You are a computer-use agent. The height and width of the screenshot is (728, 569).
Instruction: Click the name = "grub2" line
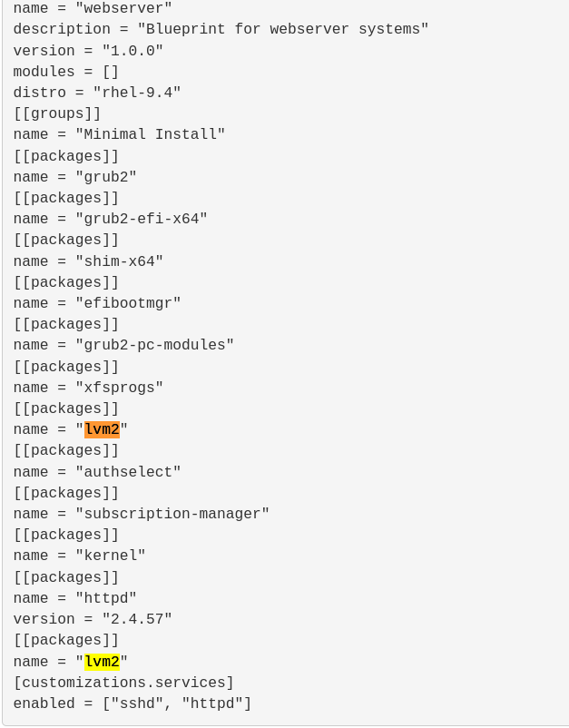click(x=74, y=177)
